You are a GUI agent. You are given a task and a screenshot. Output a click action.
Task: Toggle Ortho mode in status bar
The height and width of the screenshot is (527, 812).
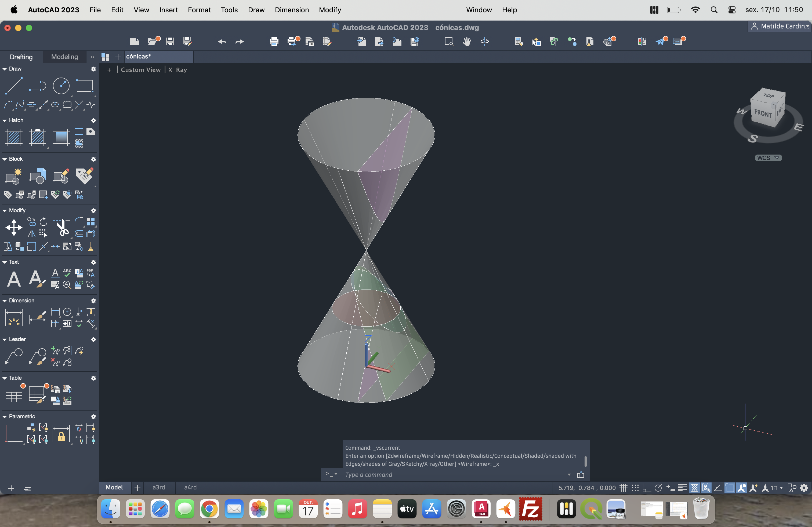coord(646,488)
